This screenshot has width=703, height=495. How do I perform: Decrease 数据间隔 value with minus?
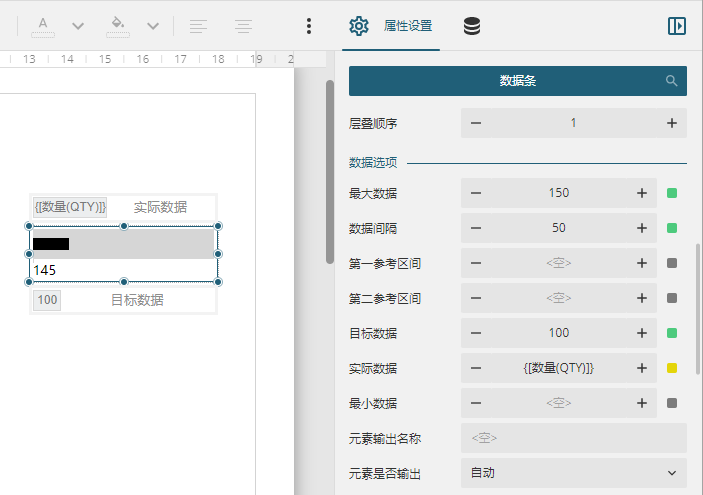[476, 228]
